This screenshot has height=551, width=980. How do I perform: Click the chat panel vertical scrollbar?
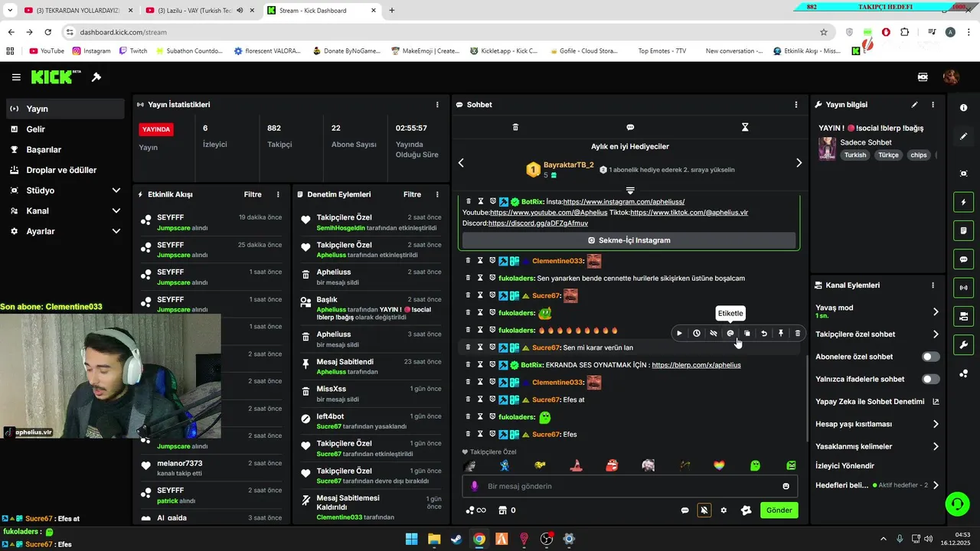click(807, 398)
